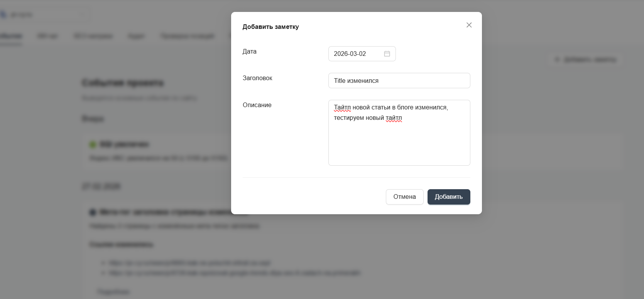The image size is (644, 299).
Task: Focus the Заголовок field with Title изменился
Action: point(399,81)
